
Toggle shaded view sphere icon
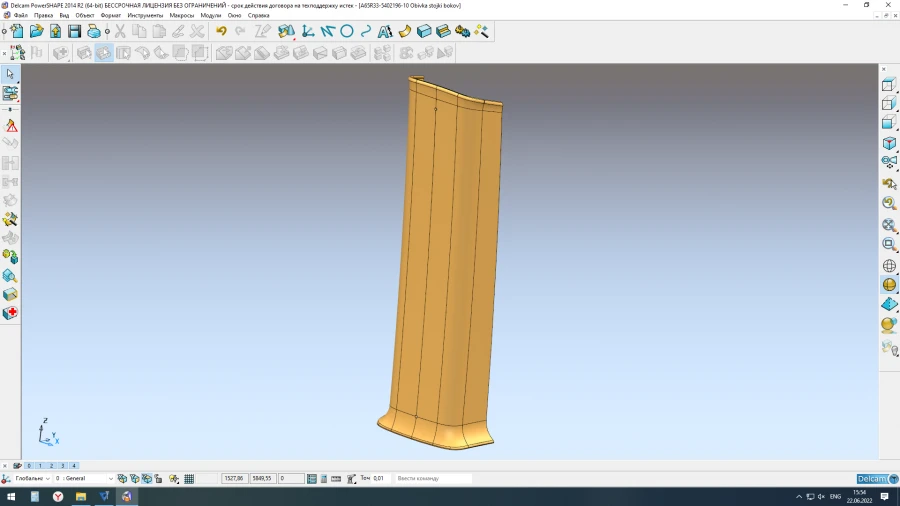pyautogui.click(x=889, y=285)
